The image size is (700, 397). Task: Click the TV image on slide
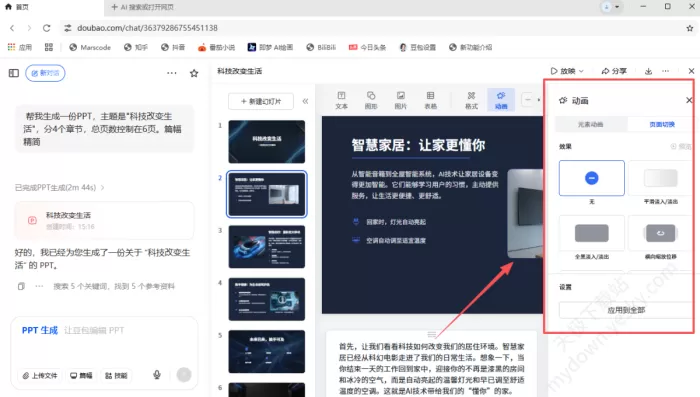525,213
